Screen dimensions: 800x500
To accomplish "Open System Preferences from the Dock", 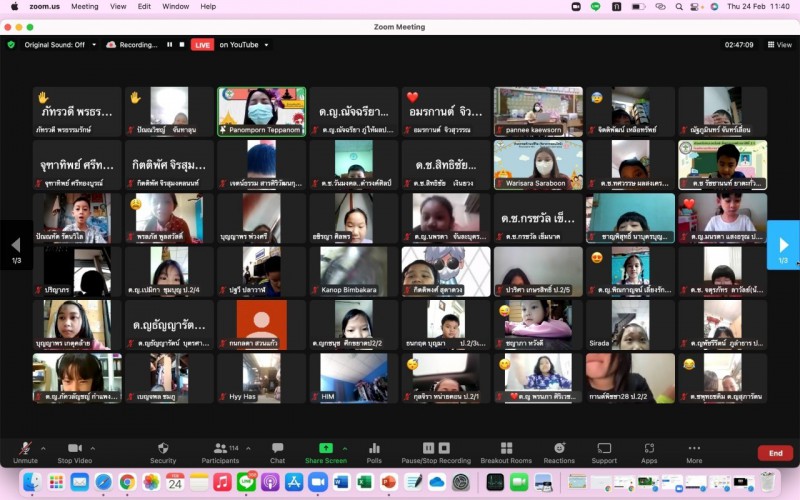I will pyautogui.click(x=461, y=482).
